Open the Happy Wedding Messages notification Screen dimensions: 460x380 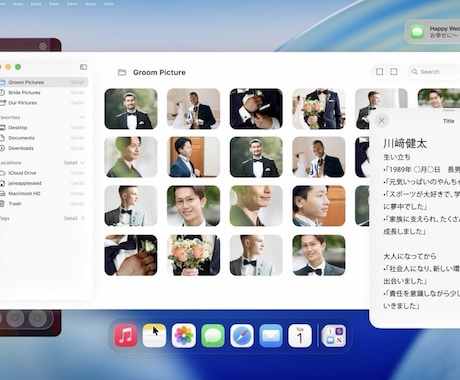point(433,32)
